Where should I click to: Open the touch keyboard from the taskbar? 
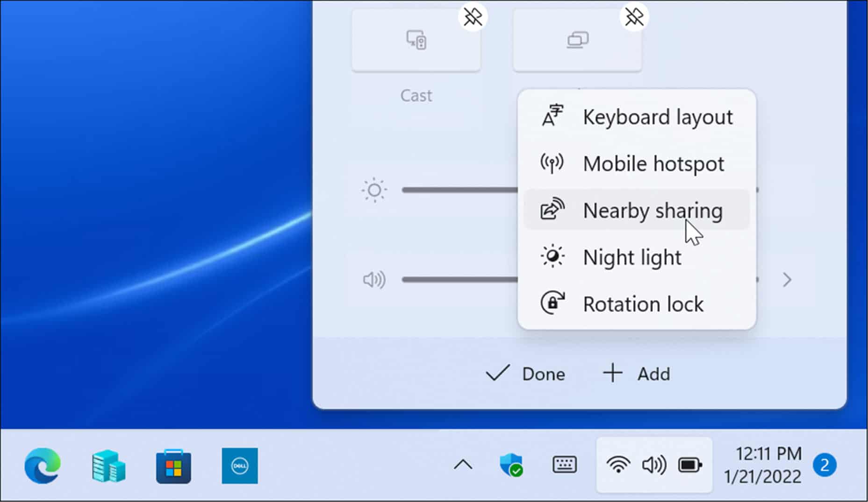click(x=564, y=466)
